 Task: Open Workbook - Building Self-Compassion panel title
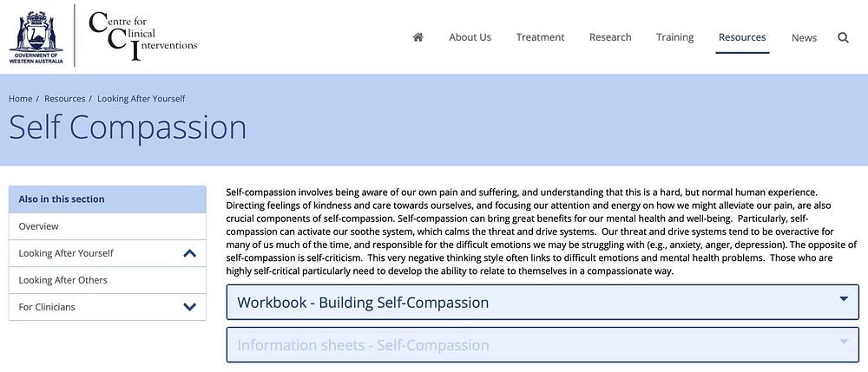(x=363, y=303)
